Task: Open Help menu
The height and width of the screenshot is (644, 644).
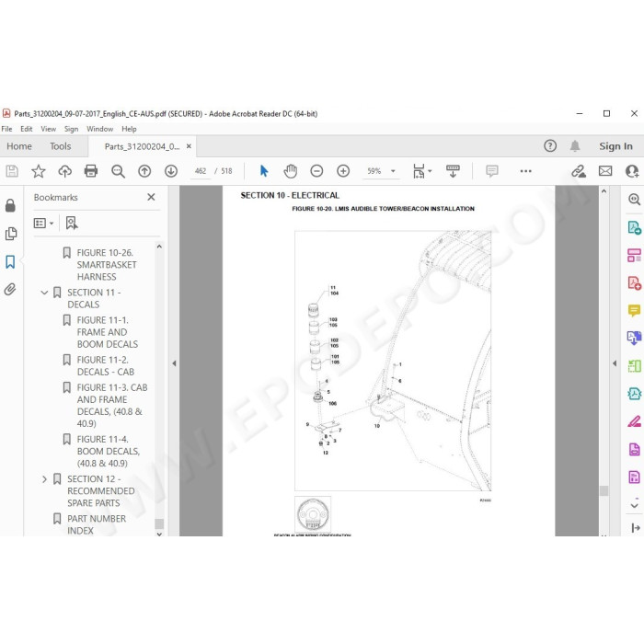Action: [129, 129]
